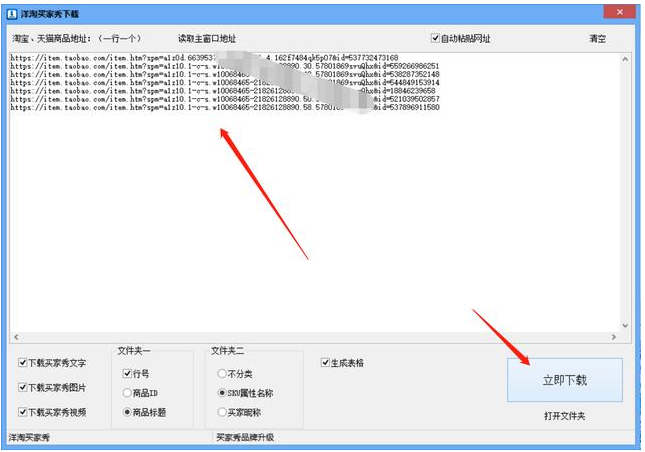Click the URL line ending in id=559266986251

click(x=225, y=66)
